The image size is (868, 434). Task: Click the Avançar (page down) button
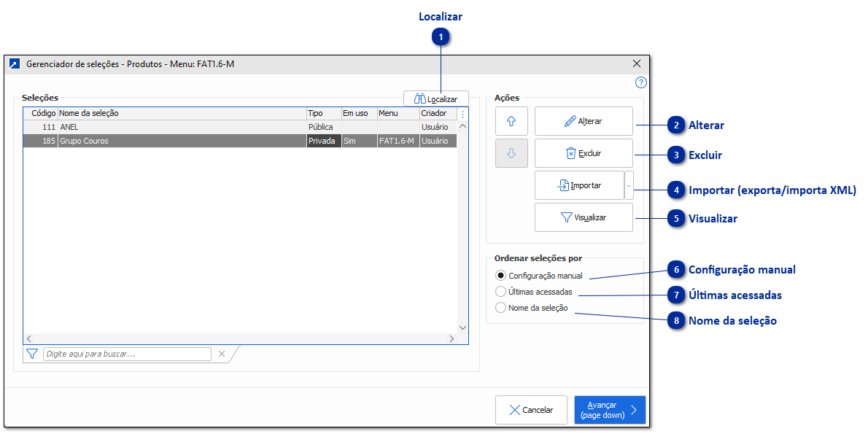(x=610, y=410)
